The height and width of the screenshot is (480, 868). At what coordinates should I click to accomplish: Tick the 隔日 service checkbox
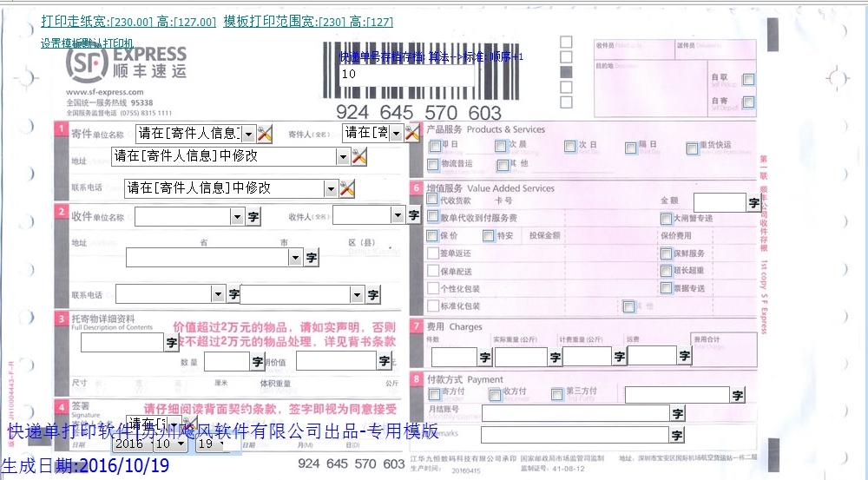(630, 148)
